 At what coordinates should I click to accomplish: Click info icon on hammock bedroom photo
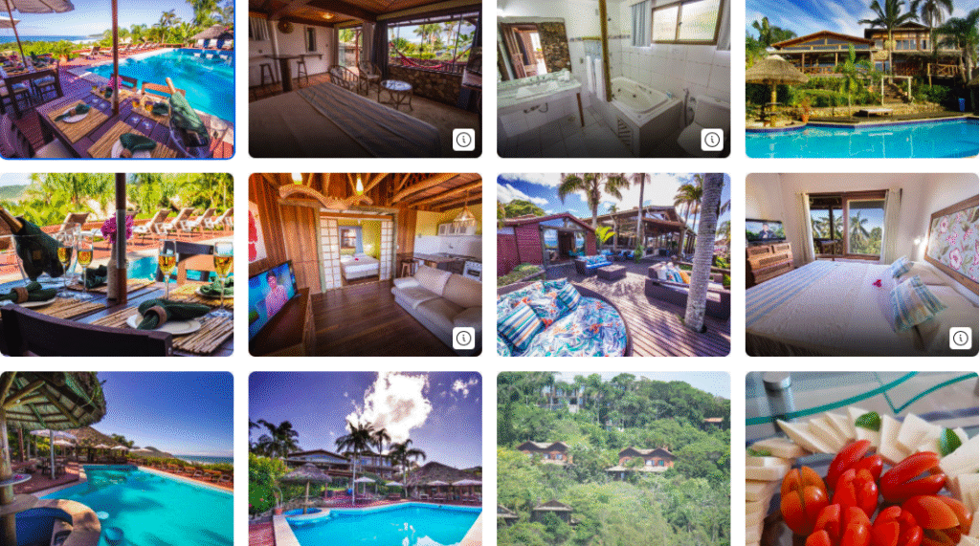[463, 140]
